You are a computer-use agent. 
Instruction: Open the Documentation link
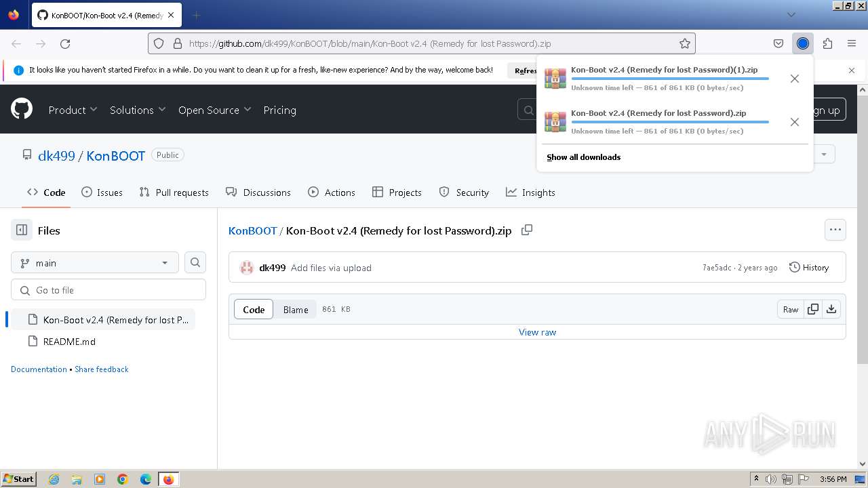[39, 369]
